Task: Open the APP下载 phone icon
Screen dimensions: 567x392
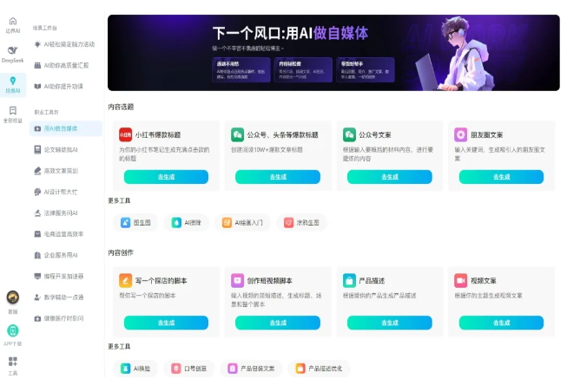Action: pos(13,330)
